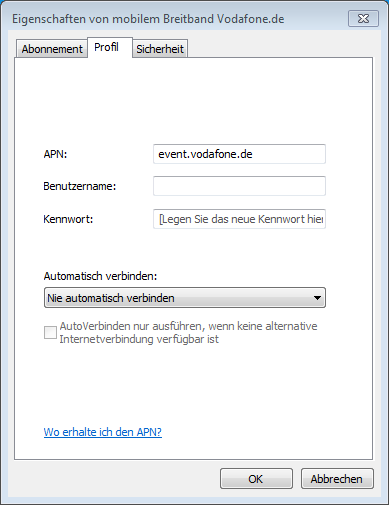
Task: Switch to the Abonnement tab
Action: pyautogui.click(x=52, y=49)
